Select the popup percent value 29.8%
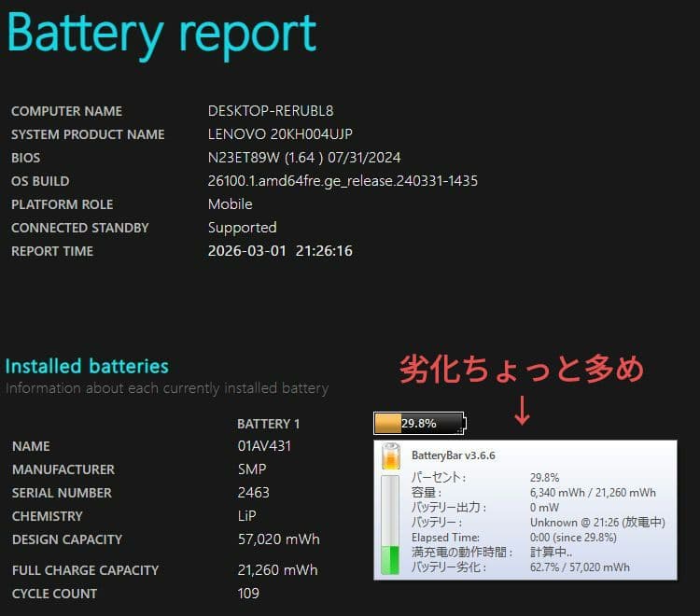Viewport: 700px width, 616px height. 544,478
